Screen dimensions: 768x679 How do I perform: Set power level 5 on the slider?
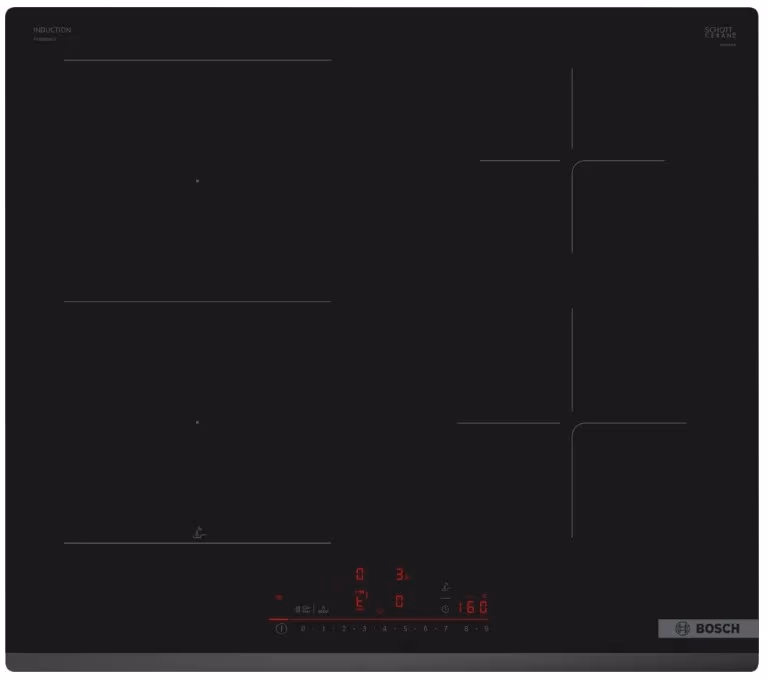pos(405,629)
